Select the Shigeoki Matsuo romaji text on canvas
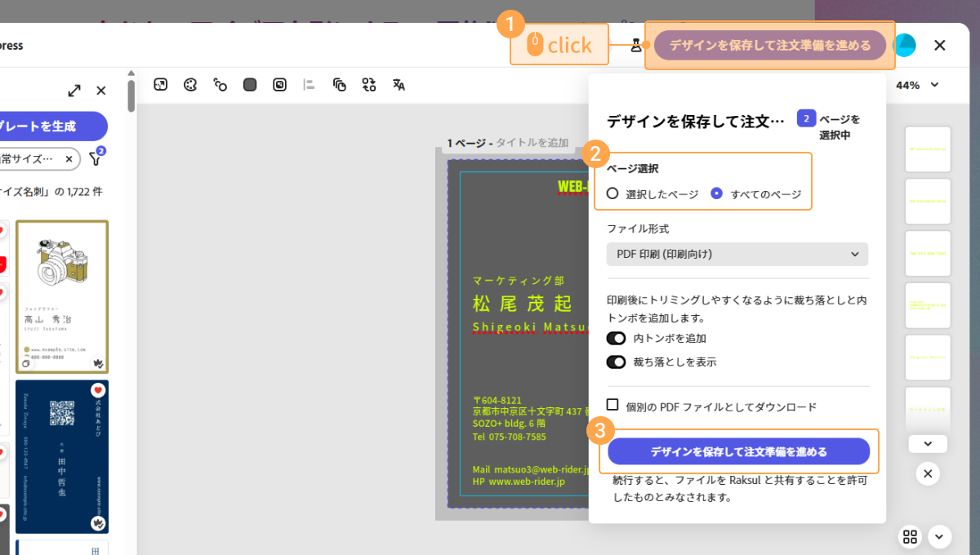The height and width of the screenshot is (555, 980). pyautogui.click(x=531, y=328)
